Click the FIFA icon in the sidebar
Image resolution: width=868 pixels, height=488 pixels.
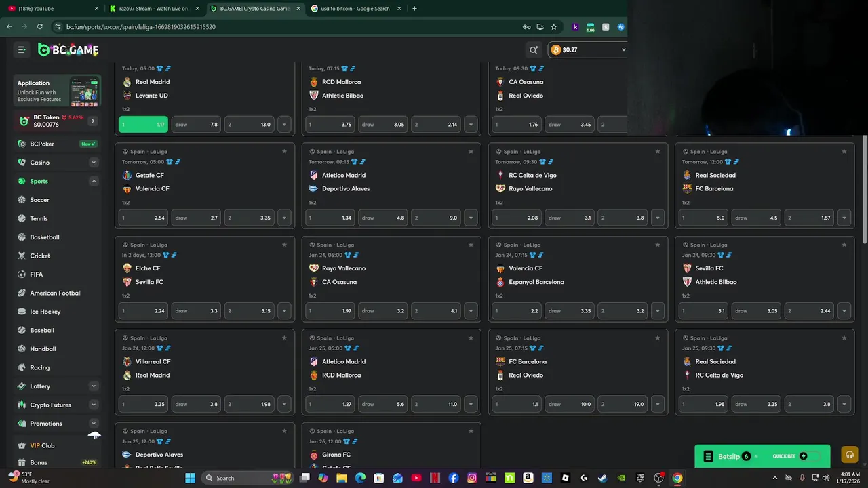[21, 274]
